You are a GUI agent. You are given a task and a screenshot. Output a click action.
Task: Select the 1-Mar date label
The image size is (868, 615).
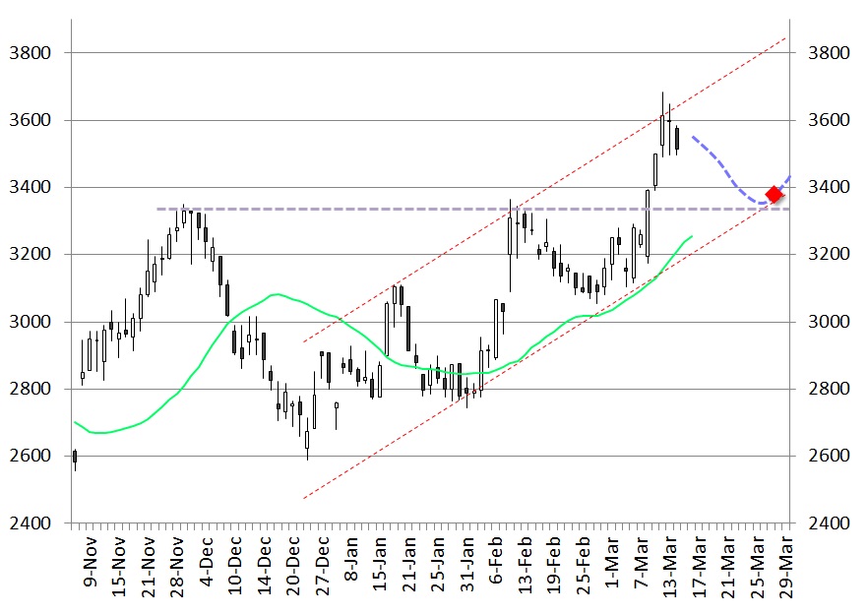pyautogui.click(x=613, y=562)
